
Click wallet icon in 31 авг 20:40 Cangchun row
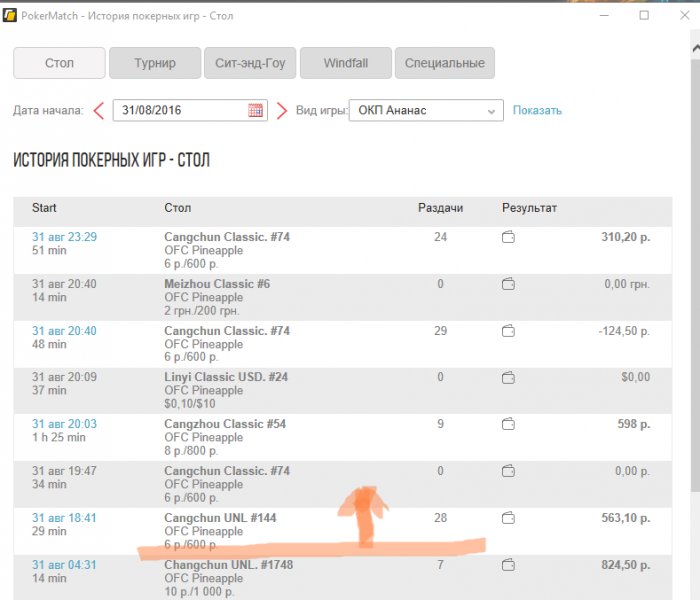pyautogui.click(x=508, y=331)
